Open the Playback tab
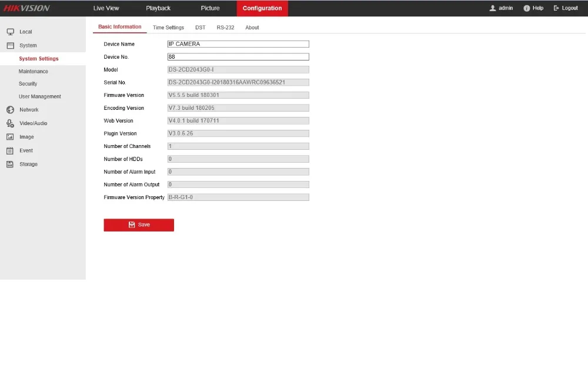This screenshot has width=588, height=383. tap(158, 8)
